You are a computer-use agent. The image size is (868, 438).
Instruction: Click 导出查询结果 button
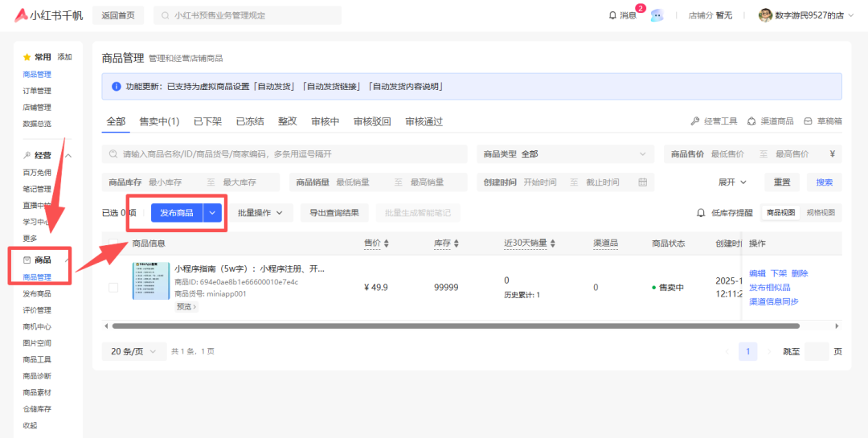pos(334,213)
